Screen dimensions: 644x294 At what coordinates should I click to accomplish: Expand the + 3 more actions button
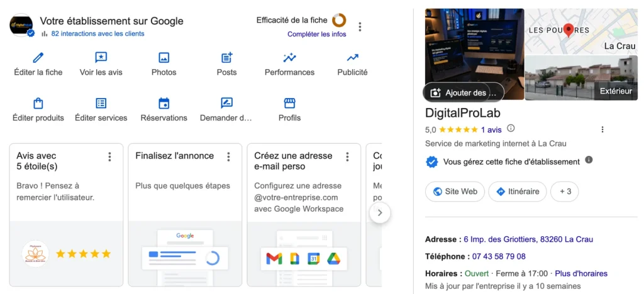564,192
